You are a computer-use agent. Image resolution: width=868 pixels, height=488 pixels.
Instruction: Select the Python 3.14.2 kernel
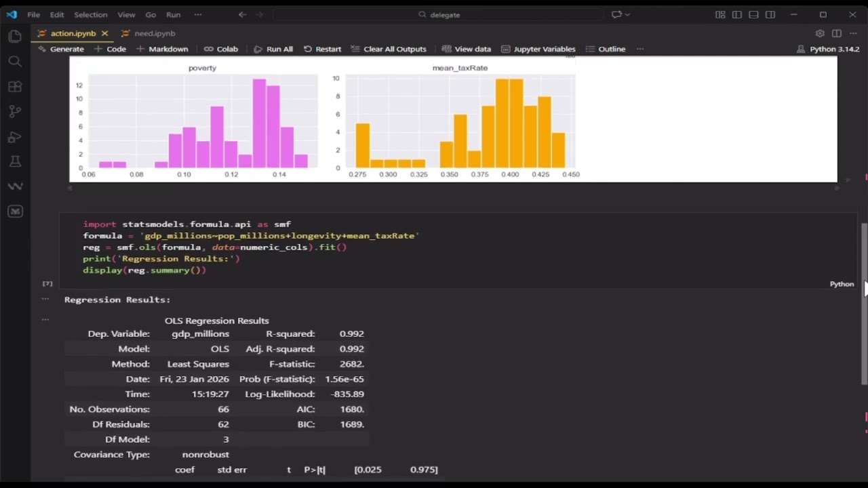(828, 49)
